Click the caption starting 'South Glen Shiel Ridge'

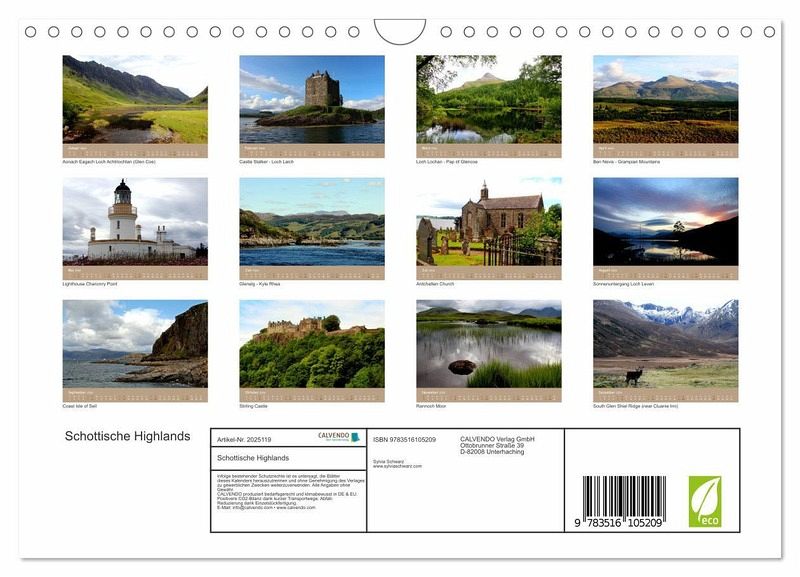click(636, 406)
